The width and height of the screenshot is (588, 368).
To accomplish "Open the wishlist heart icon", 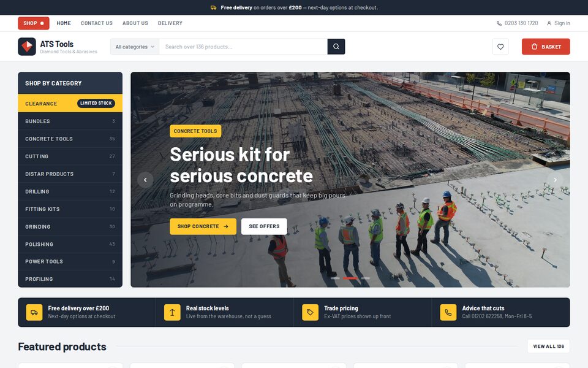I will pos(500,47).
